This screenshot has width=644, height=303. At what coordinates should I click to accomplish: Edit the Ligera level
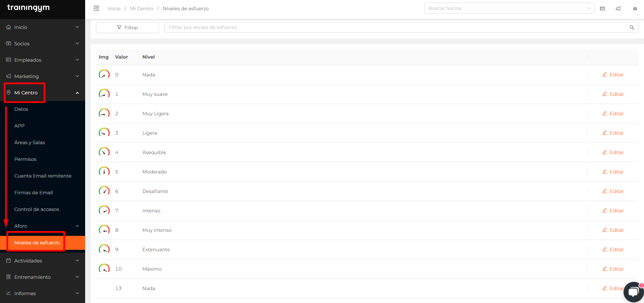click(x=613, y=133)
